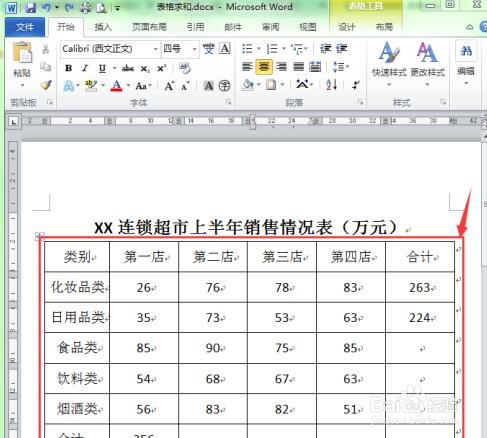
Task: Apply red font color
Action: [x=116, y=86]
